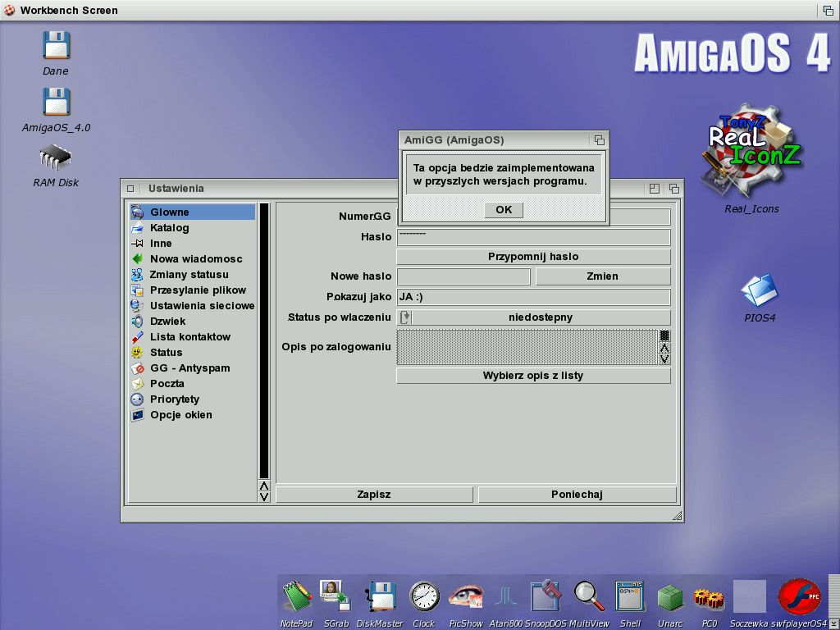Click the Ustawienia window size gadget
Image resolution: width=840 pixels, height=630 pixels.
(678, 516)
